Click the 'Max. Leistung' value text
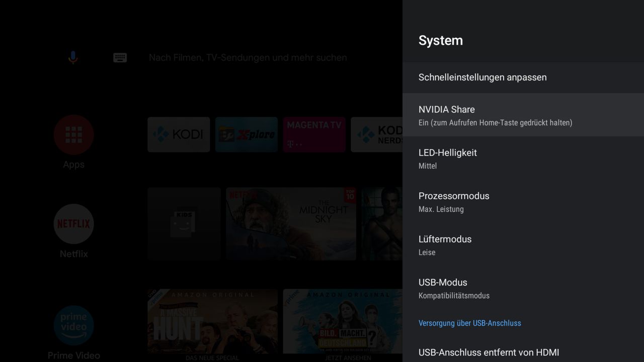The width and height of the screenshot is (644, 362). click(x=441, y=209)
